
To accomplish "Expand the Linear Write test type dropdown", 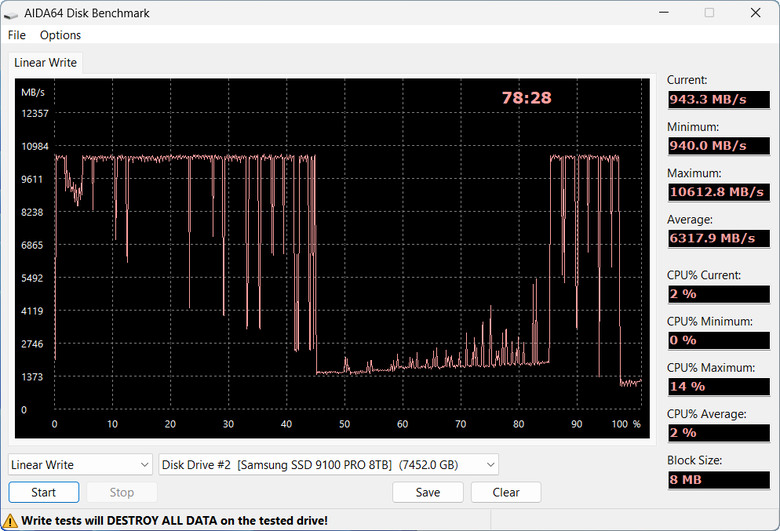I will coord(80,465).
